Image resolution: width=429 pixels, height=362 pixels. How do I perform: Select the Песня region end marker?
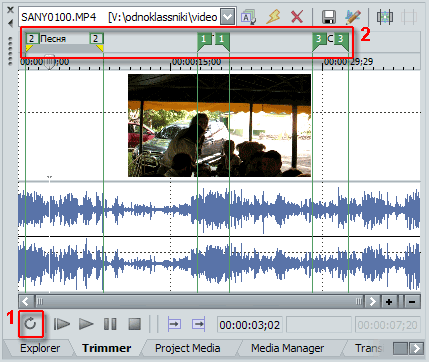[x=96, y=39]
